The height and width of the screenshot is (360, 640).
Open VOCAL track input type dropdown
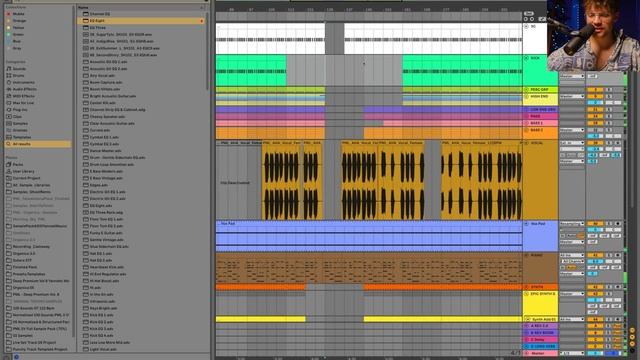click(x=572, y=143)
